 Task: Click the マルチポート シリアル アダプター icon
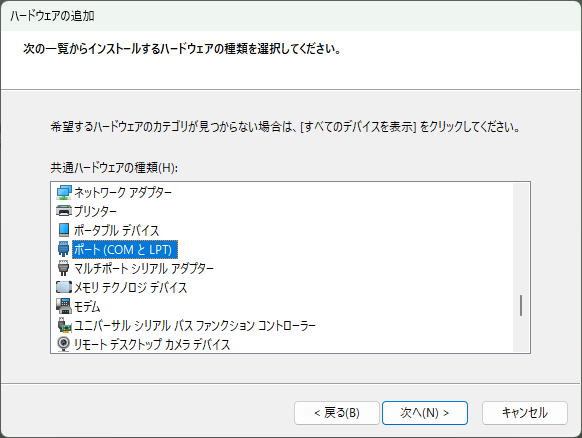click(x=63, y=268)
